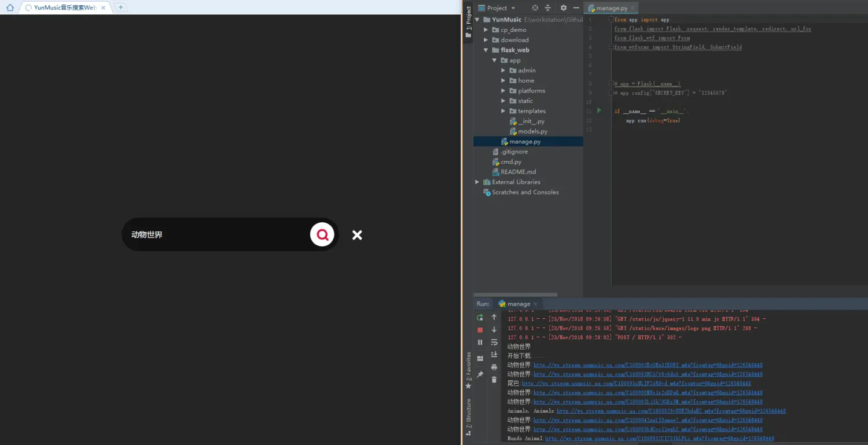Fold the import block at line 1
Image resolution: width=868 pixels, height=445 pixels.
pos(611,20)
